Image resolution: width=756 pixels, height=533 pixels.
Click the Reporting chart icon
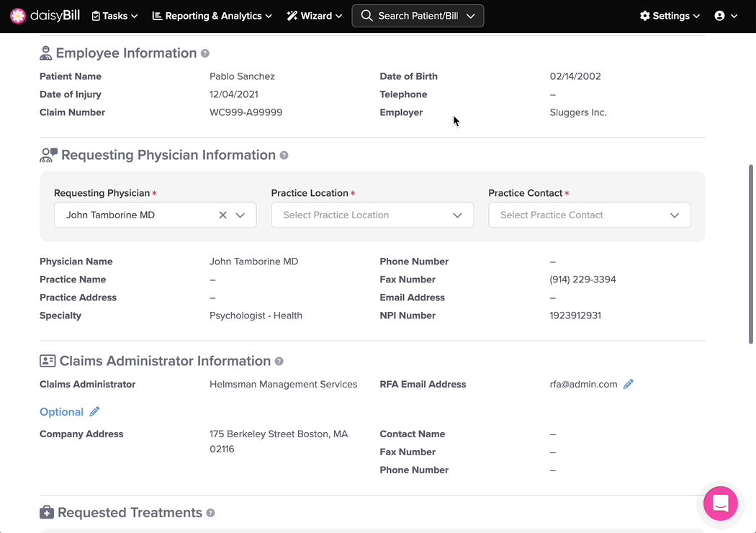pos(157,16)
